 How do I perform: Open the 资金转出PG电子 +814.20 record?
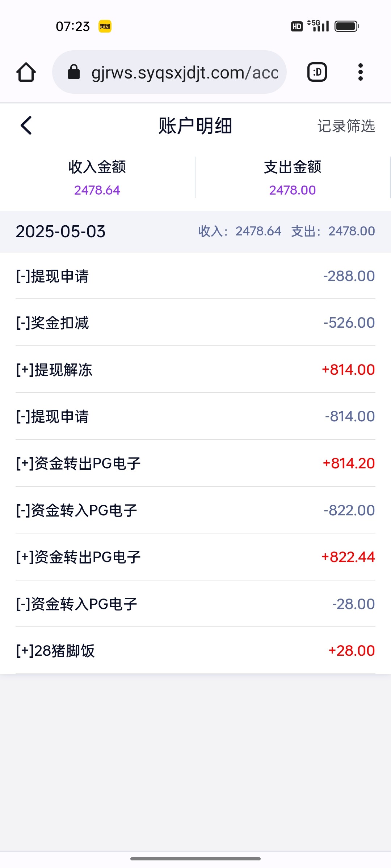195,463
